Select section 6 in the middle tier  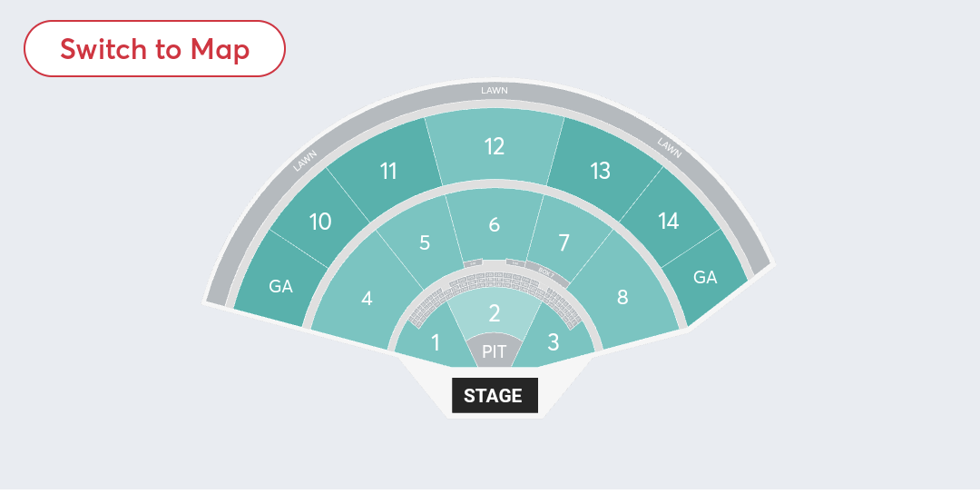495,224
